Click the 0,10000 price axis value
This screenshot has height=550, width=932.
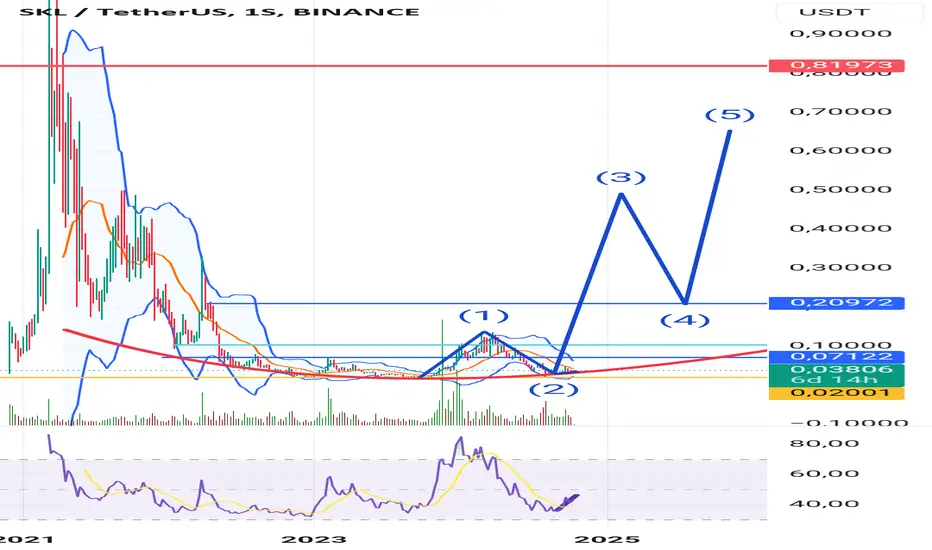pos(840,345)
